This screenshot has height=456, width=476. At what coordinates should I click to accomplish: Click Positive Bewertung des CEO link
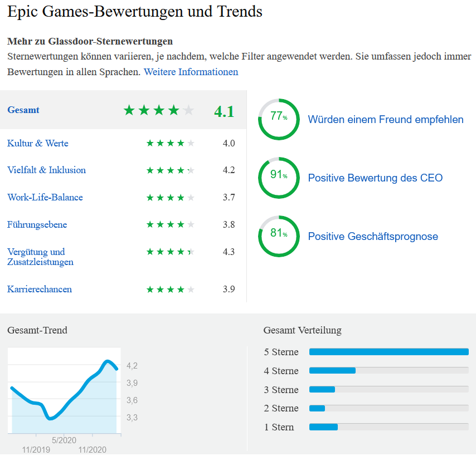tap(375, 178)
